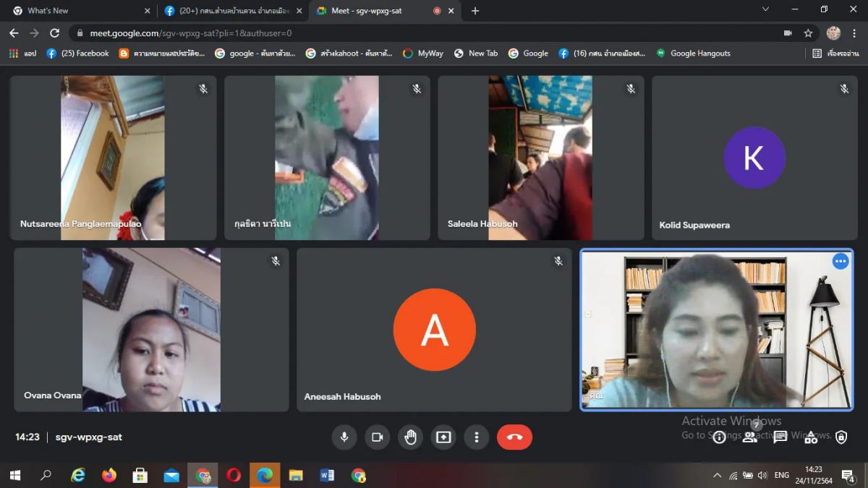
Task: Turn off camera in Meet controls
Action: [x=377, y=437]
